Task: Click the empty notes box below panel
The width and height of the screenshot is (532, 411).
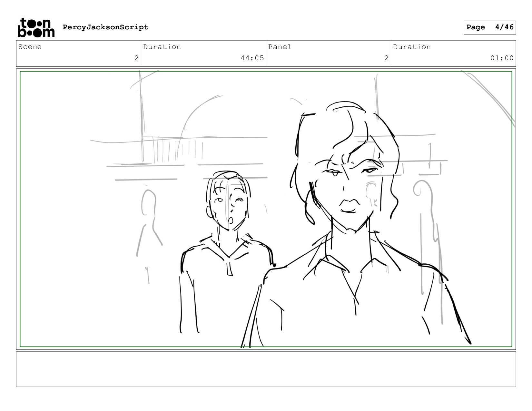Action: tap(266, 369)
